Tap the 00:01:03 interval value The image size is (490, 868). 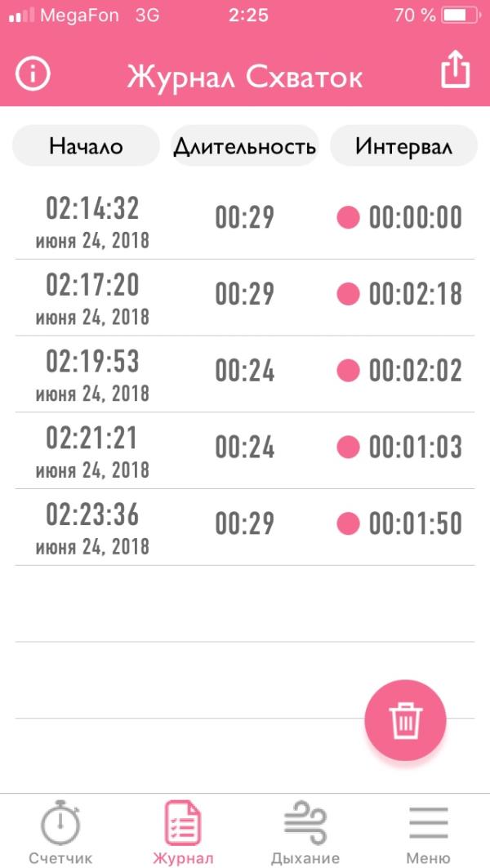tap(415, 447)
